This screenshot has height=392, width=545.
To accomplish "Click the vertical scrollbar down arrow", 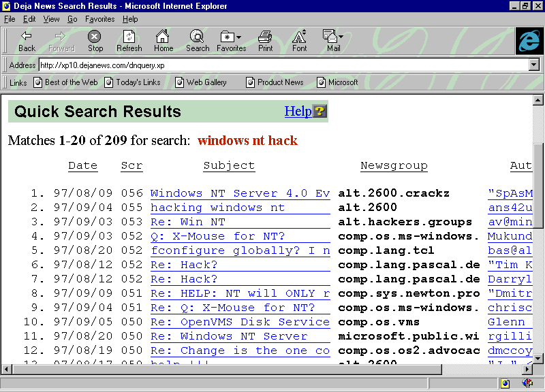I will click(538, 357).
